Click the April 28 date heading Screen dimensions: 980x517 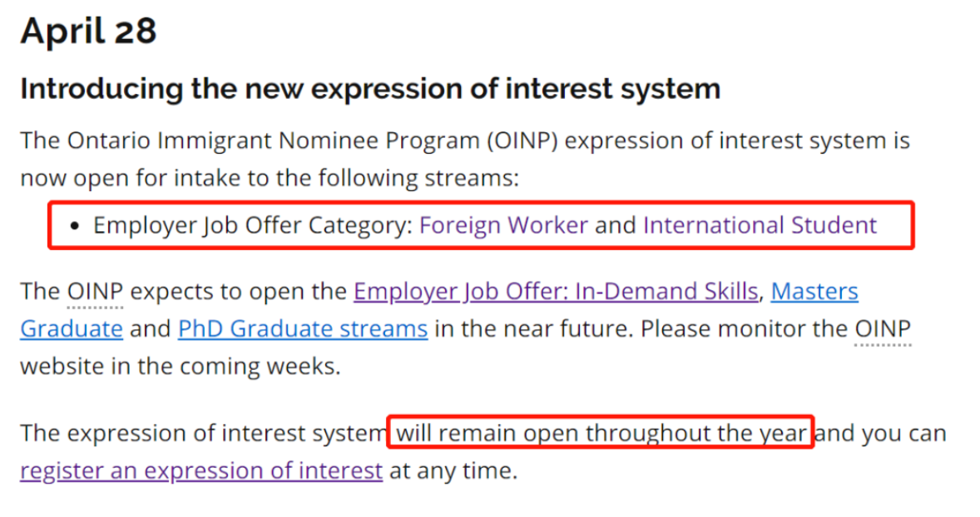click(88, 32)
